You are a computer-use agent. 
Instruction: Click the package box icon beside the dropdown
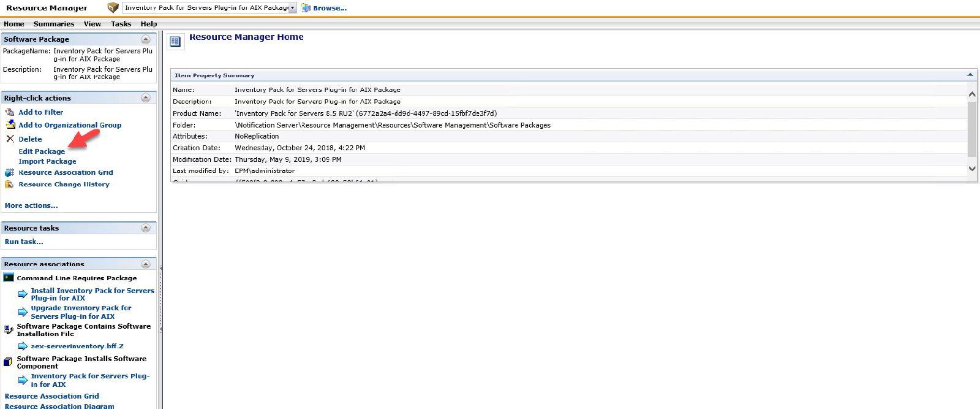click(113, 7)
